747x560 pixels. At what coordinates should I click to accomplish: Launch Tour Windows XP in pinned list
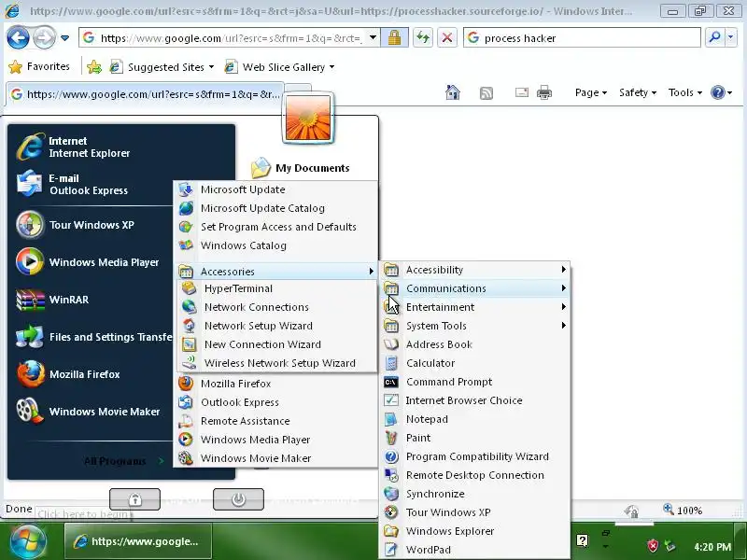click(93, 225)
